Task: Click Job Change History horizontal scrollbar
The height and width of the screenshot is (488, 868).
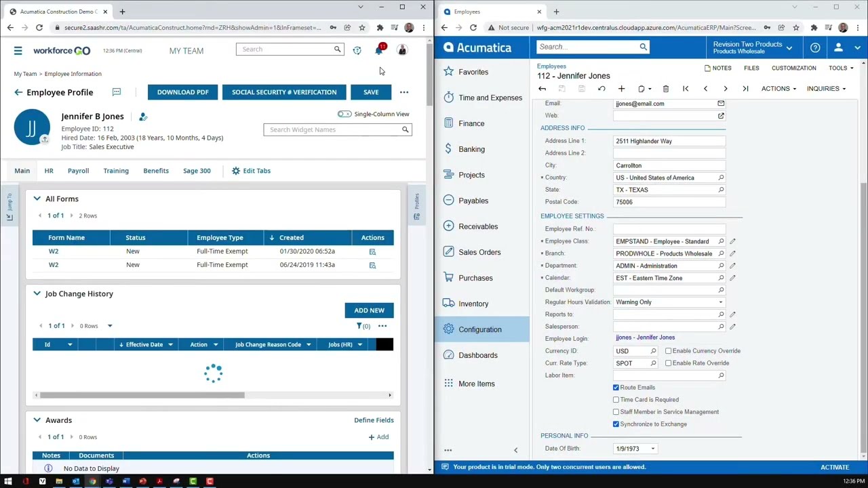Action: click(x=142, y=395)
